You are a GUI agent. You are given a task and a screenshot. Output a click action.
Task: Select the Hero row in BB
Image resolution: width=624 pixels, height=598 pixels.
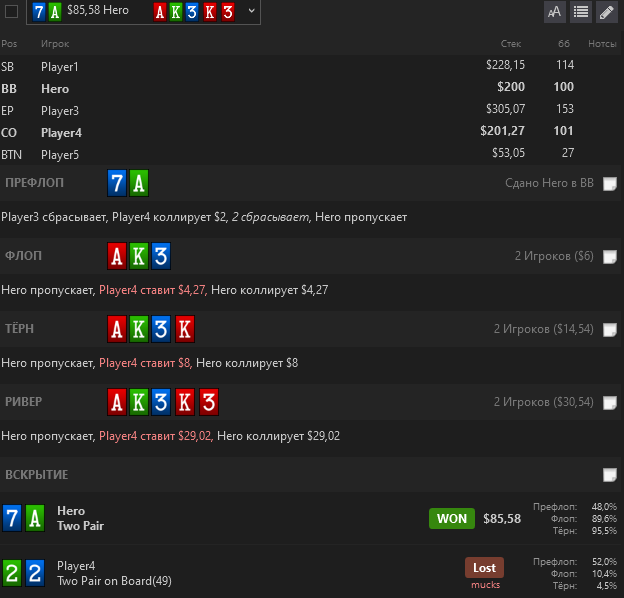pyautogui.click(x=310, y=88)
